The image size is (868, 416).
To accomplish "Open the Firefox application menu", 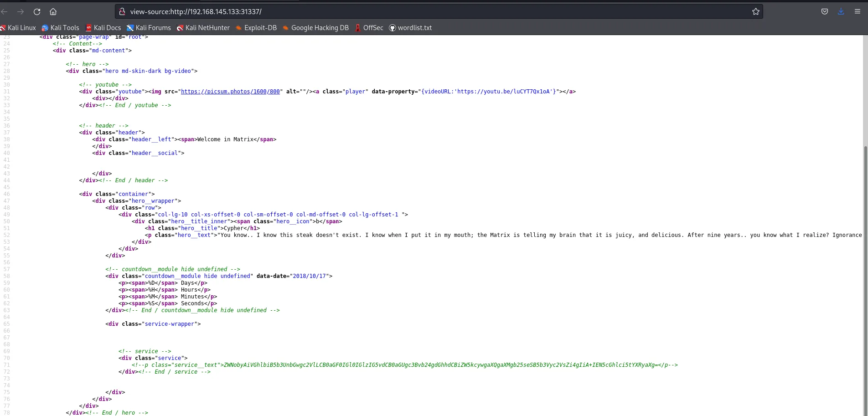I will coord(858,11).
